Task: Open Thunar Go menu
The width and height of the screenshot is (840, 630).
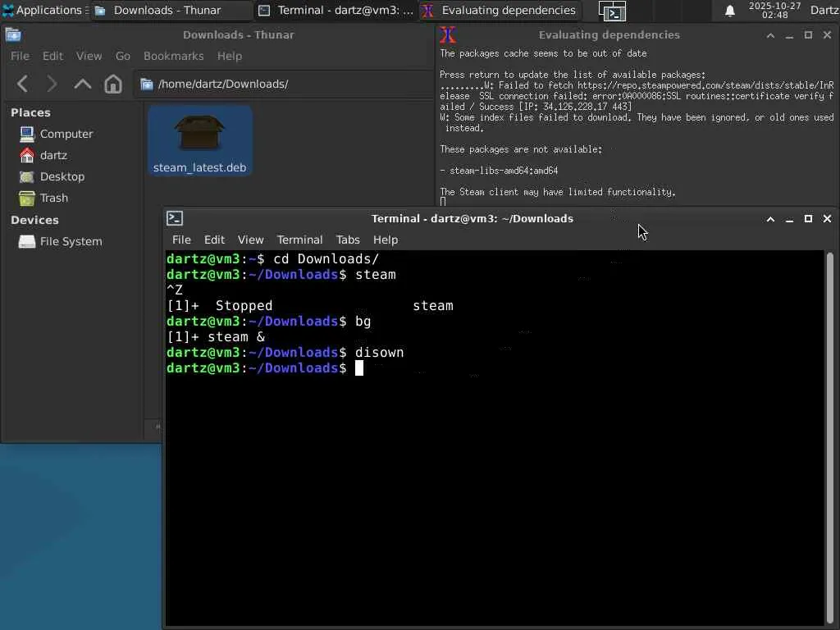Action: tap(123, 57)
